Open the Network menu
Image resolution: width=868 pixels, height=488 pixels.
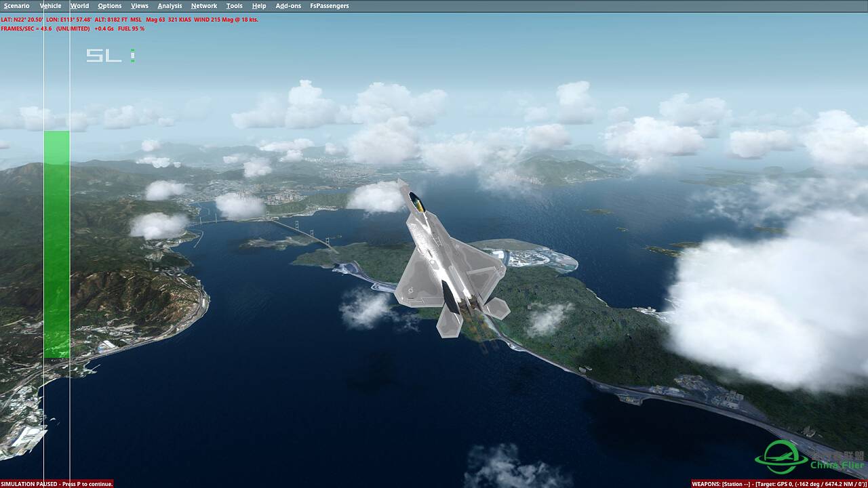[x=204, y=6]
